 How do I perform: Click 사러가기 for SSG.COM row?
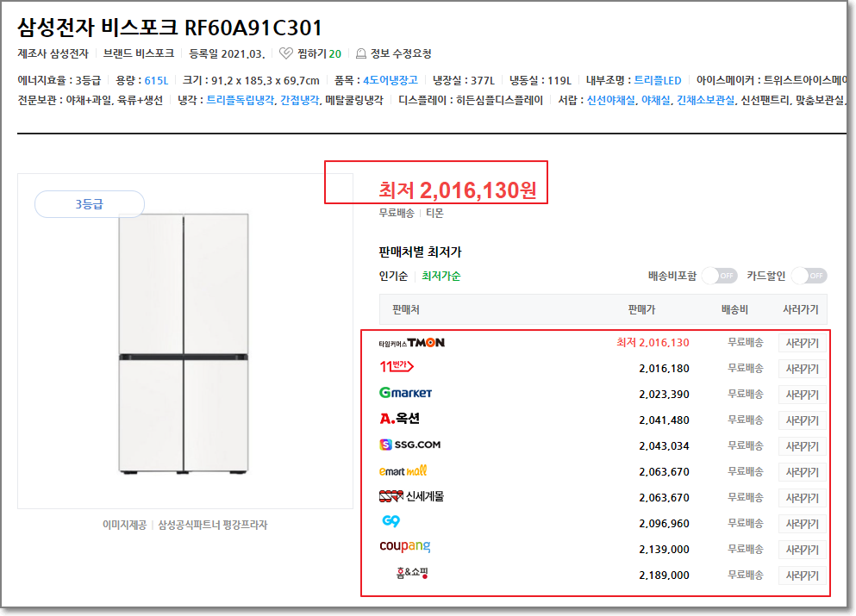pos(802,446)
